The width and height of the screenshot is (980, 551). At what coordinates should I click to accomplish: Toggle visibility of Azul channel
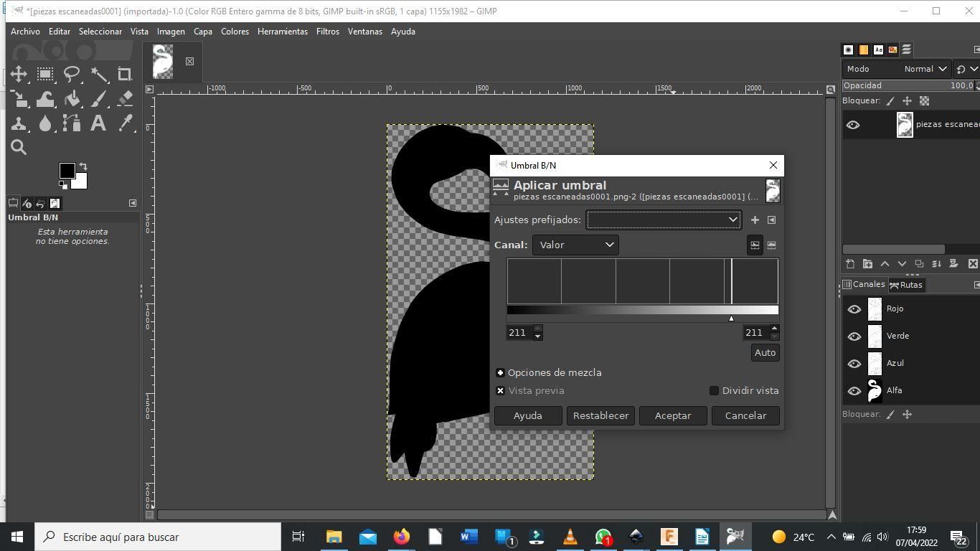pyautogui.click(x=854, y=364)
